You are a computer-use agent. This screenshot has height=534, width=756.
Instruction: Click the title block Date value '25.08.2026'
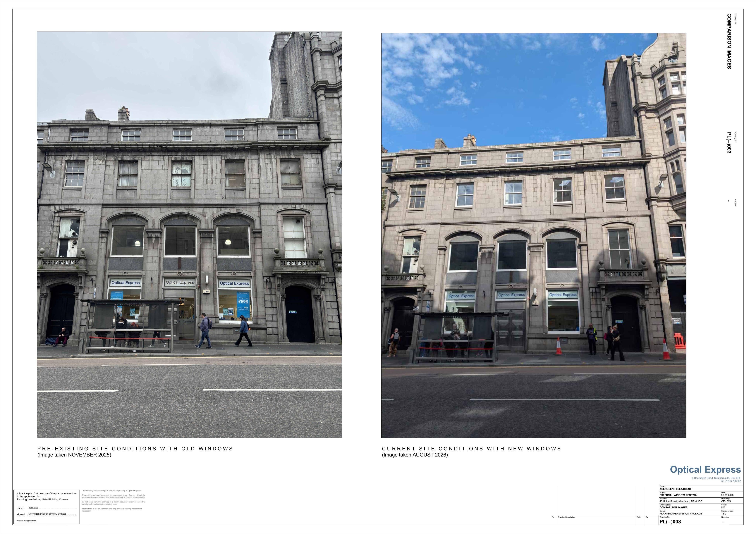[727, 495]
